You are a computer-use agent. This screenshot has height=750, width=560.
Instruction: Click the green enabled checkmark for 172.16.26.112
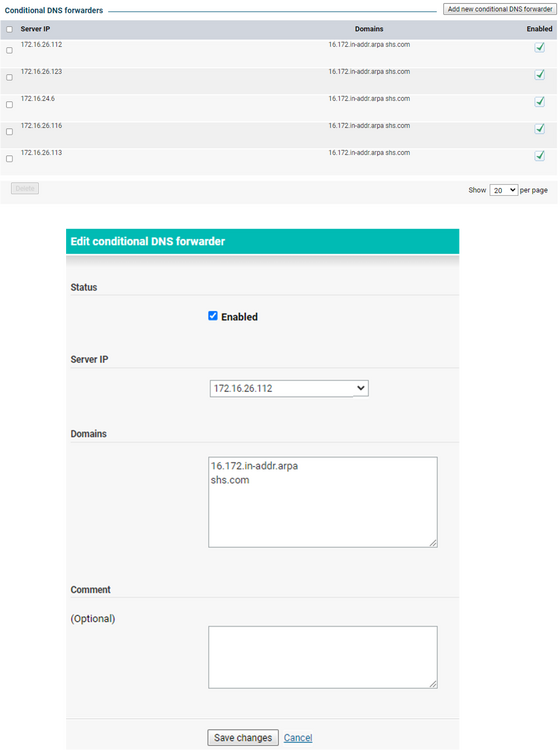coord(539,47)
